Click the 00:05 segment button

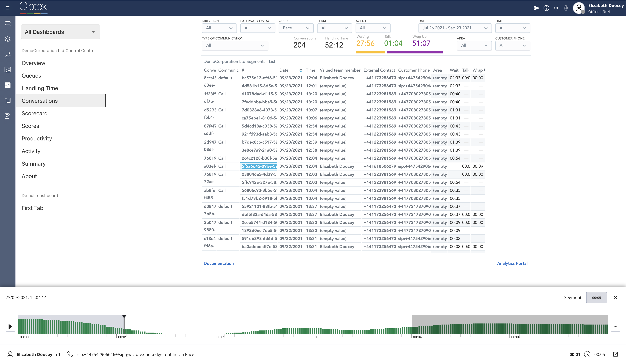tap(596, 298)
